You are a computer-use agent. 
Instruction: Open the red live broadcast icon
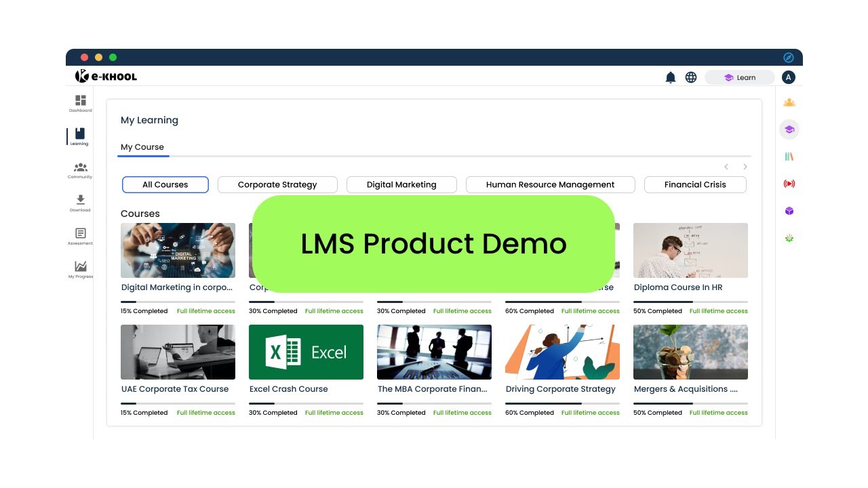[x=789, y=184]
